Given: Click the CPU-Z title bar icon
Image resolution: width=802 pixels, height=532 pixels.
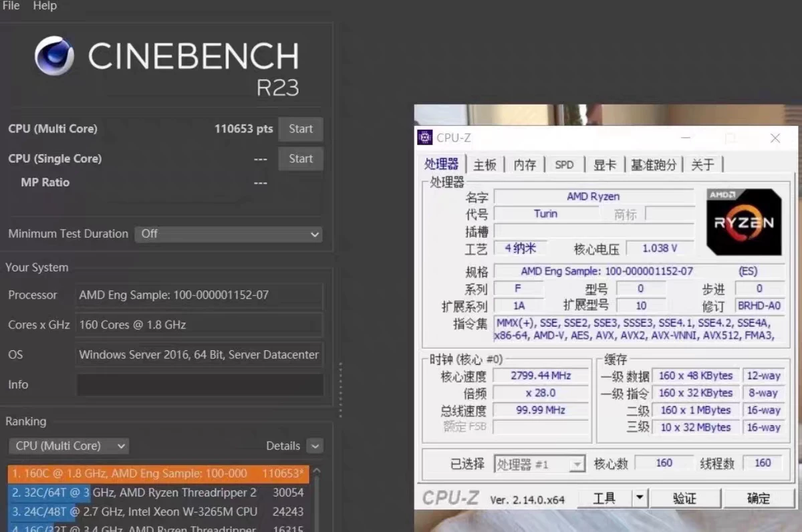Looking at the screenshot, I should coord(425,138).
